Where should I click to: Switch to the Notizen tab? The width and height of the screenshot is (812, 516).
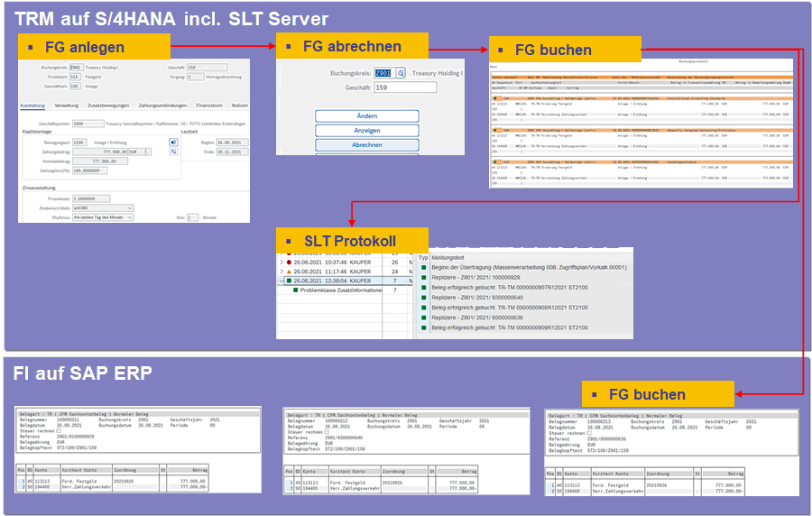point(240,105)
